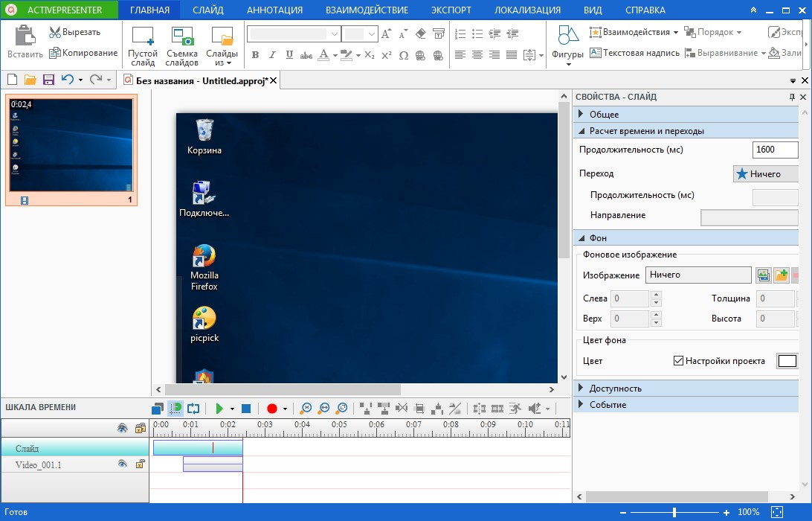Click the Съемка слайдов capture icon
812x521 pixels.
pyautogui.click(x=181, y=45)
